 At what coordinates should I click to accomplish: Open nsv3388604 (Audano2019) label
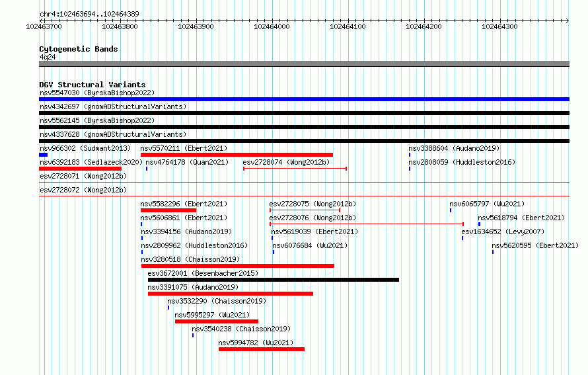pyautogui.click(x=454, y=148)
